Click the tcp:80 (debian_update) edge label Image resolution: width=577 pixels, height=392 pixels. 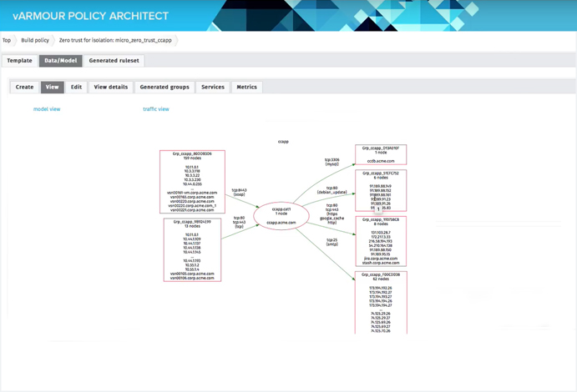pyautogui.click(x=332, y=190)
